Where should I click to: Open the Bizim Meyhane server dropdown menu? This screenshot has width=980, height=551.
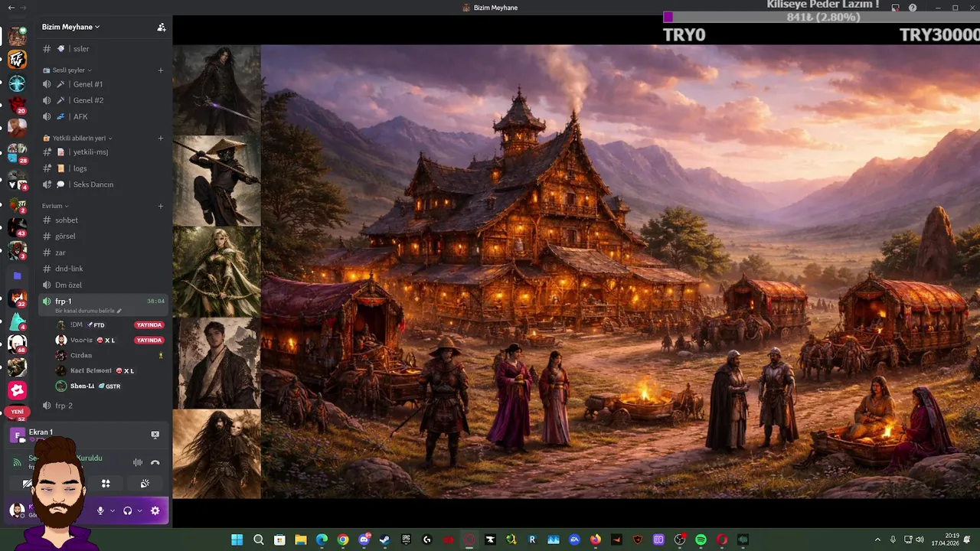70,27
